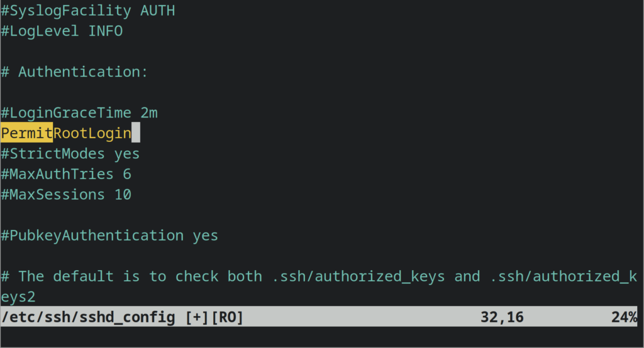Click the highlighted Permit text

(26, 133)
